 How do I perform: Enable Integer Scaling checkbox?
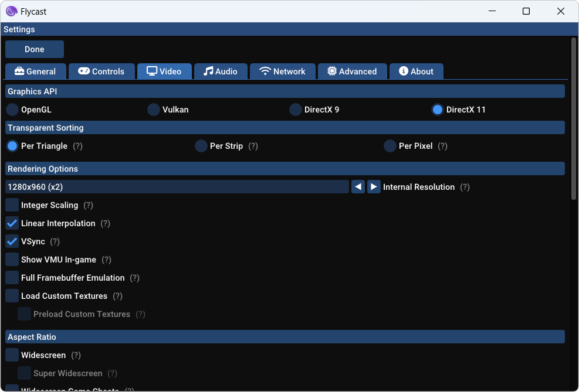[x=12, y=205]
